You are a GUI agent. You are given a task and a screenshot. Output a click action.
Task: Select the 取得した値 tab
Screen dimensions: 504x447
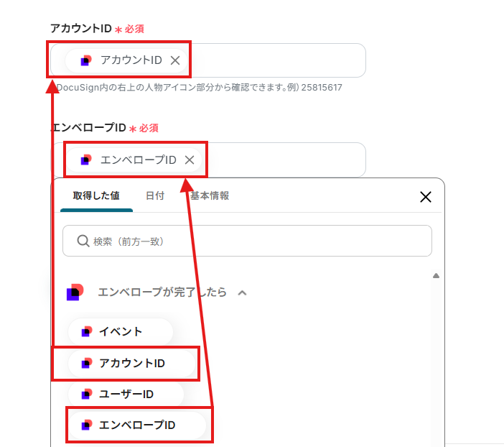coord(96,195)
